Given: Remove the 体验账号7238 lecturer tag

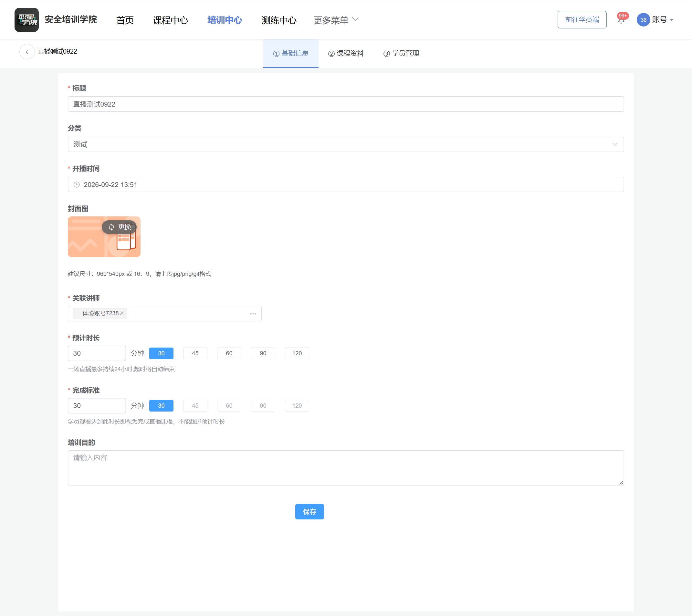Looking at the screenshot, I should pos(122,313).
